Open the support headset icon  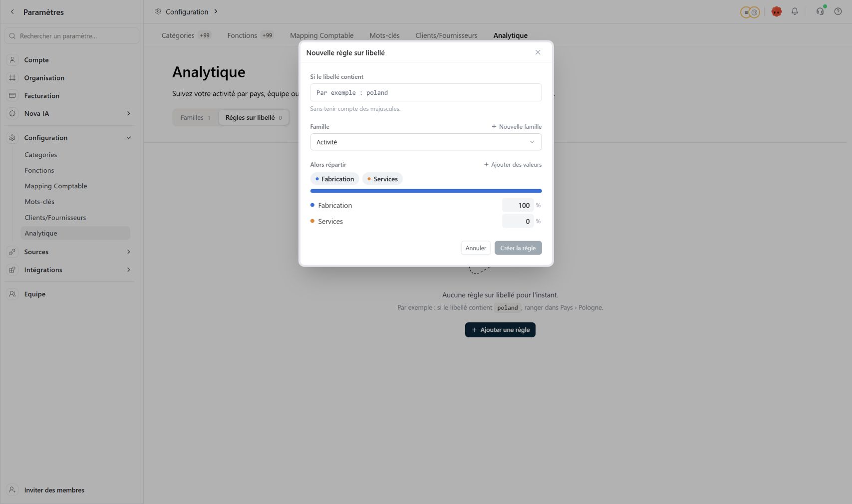coord(820,11)
